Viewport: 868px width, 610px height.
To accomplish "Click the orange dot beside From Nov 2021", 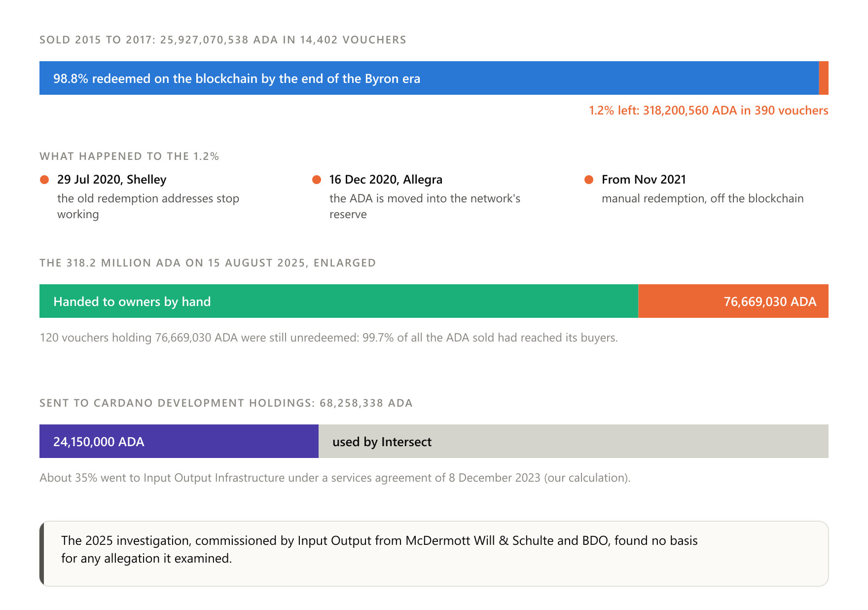I will 589,180.
